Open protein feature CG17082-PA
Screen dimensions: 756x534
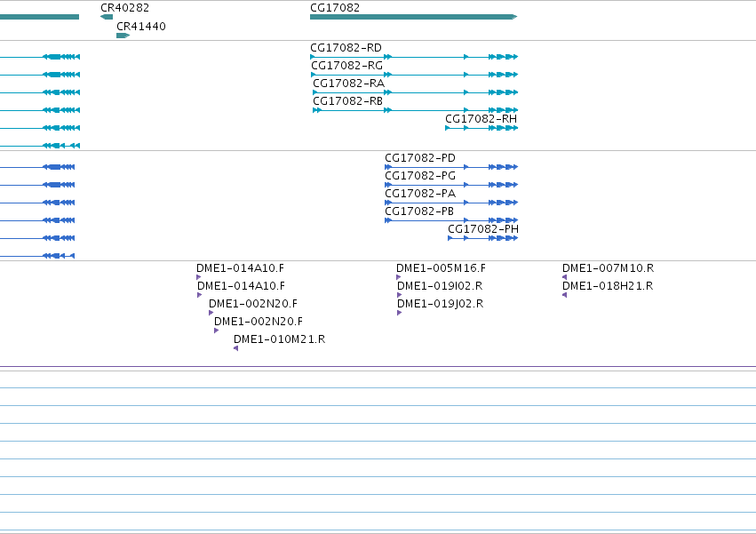click(x=451, y=203)
